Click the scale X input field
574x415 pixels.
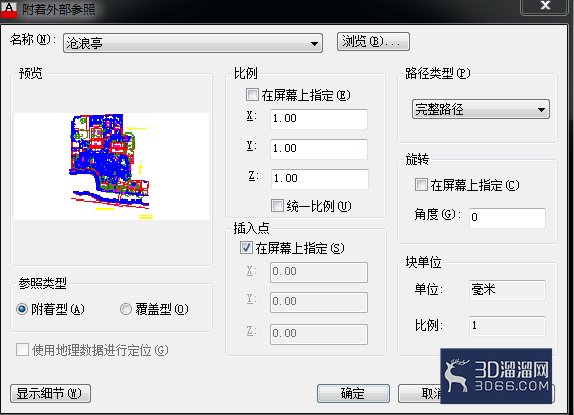click(319, 119)
